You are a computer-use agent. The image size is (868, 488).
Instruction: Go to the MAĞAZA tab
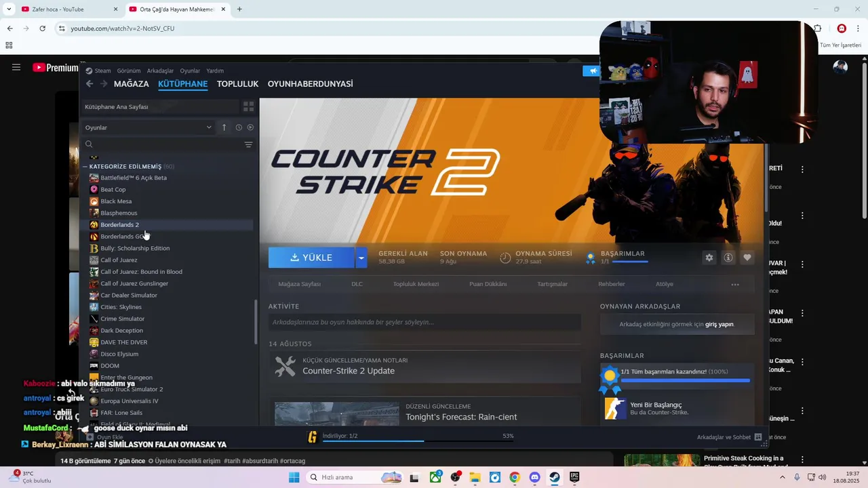tap(132, 84)
